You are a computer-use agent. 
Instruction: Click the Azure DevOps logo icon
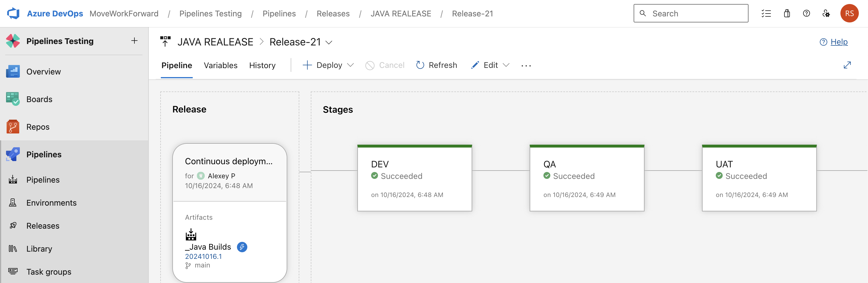[13, 14]
